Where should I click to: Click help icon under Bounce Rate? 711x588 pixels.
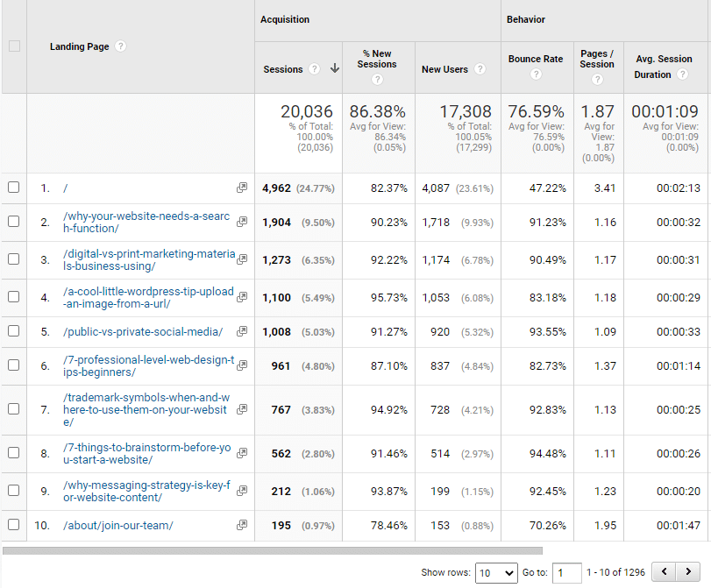(x=536, y=74)
